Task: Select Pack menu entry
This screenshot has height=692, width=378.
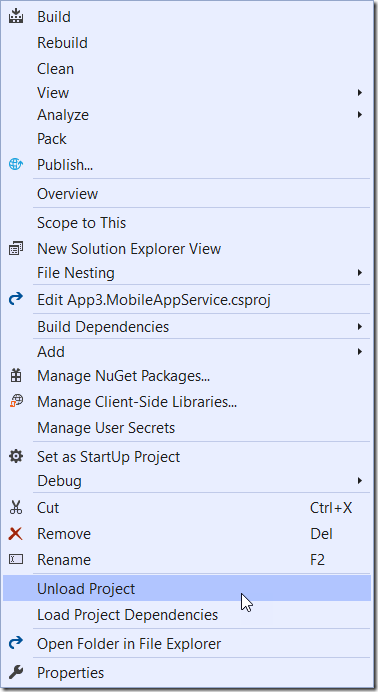Action: point(187,139)
